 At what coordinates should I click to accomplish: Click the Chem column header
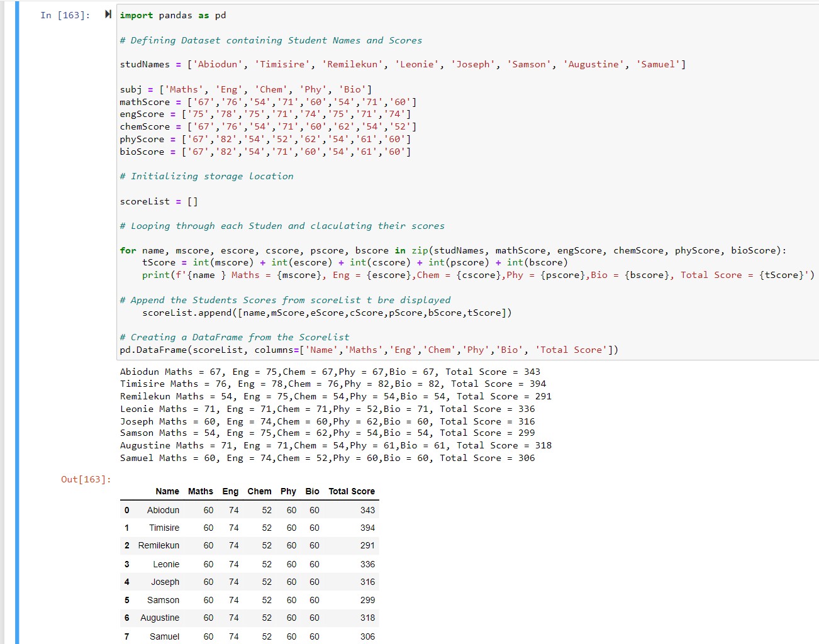259,491
